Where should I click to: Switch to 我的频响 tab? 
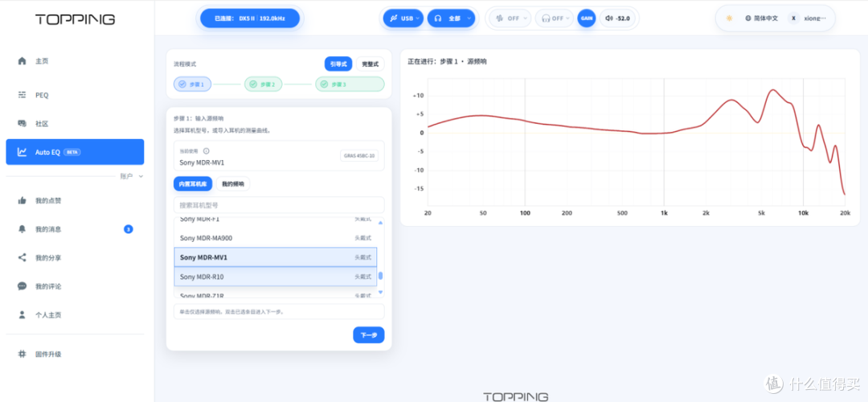[x=233, y=184]
